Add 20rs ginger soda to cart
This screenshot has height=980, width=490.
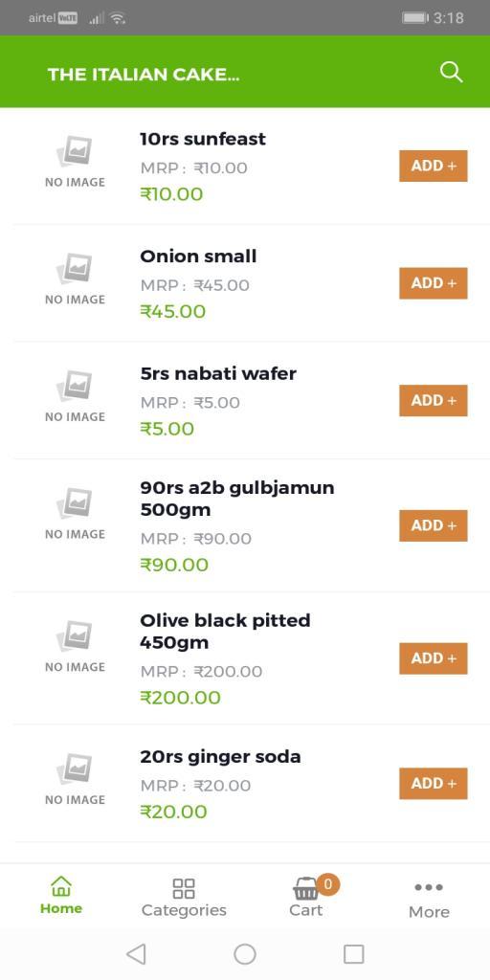point(434,783)
